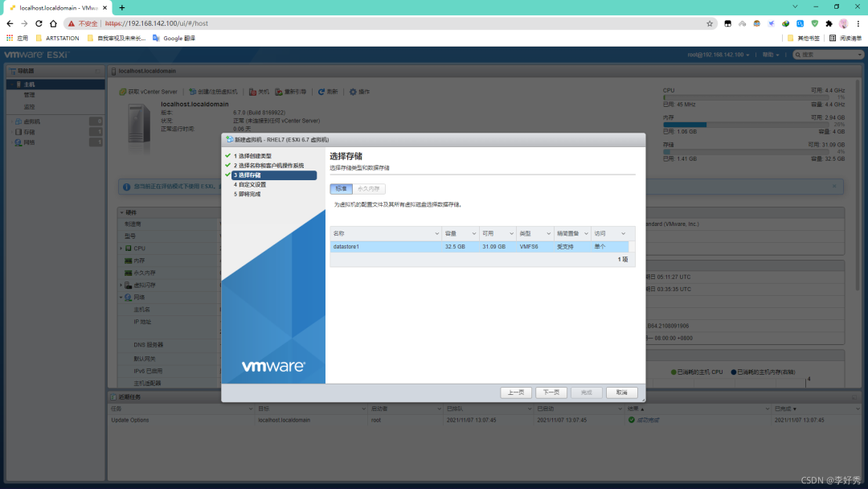Click the ESXi search field
Image resolution: width=868 pixels, height=489 pixels.
pyautogui.click(x=828, y=55)
